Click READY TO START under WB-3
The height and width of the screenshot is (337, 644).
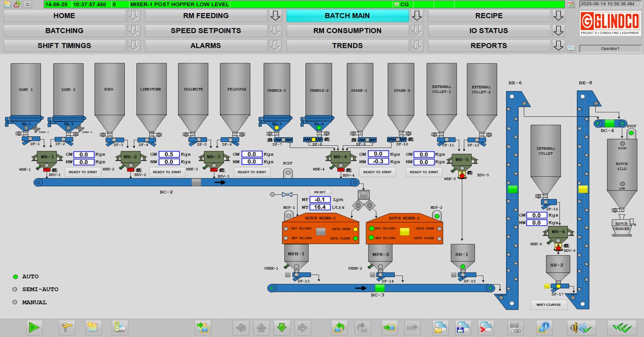[252, 172]
